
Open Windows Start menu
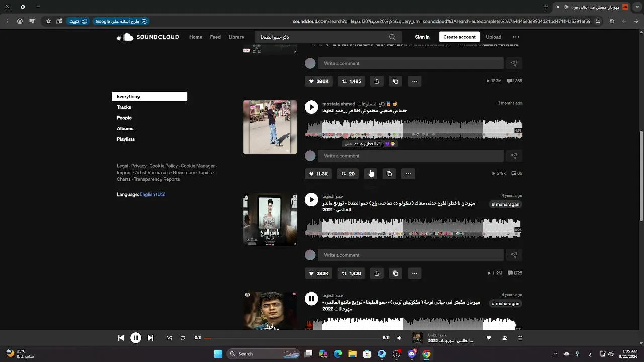[x=218, y=354]
